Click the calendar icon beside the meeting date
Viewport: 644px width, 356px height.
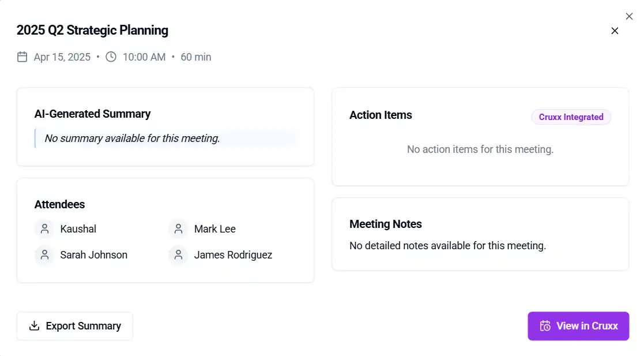[x=22, y=57]
